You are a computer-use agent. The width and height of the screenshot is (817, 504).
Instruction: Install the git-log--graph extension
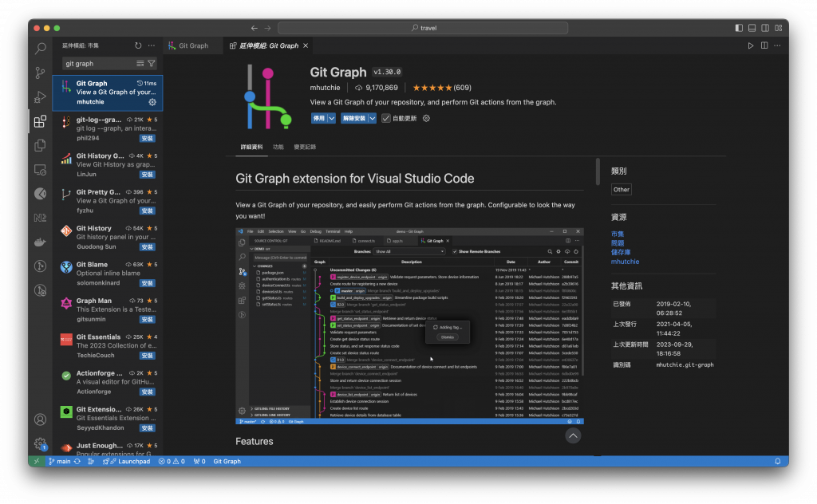click(x=148, y=139)
